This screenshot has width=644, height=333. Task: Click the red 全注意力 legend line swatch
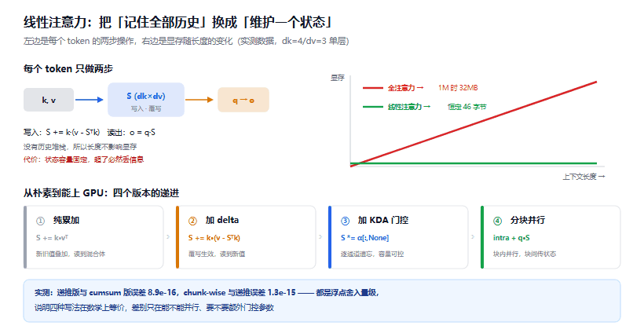[372, 88]
